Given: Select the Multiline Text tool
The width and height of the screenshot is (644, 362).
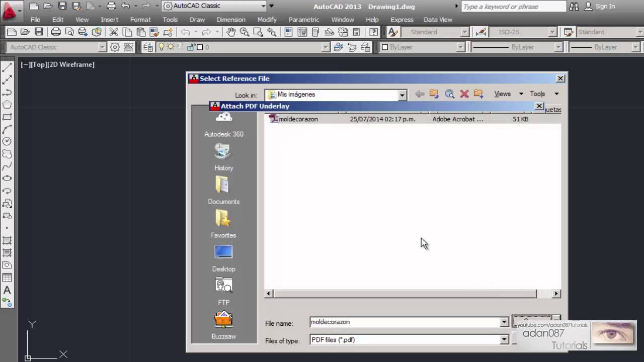Looking at the screenshot, I should tap(7, 290).
